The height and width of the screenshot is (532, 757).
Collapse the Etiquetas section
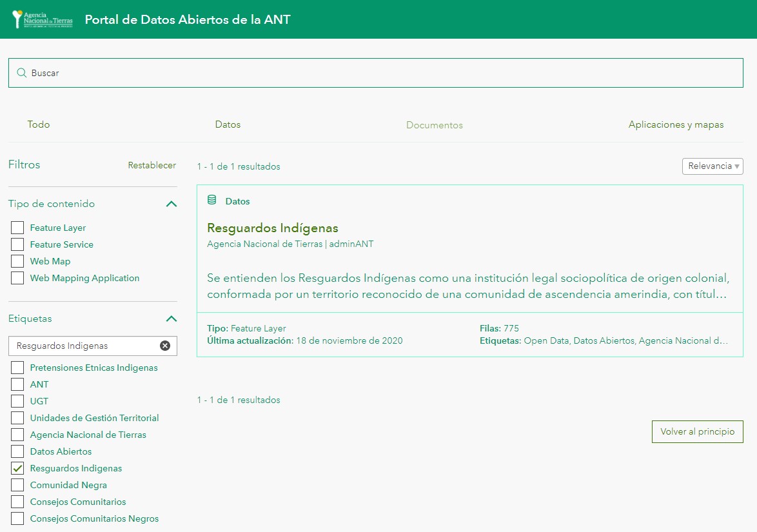(x=172, y=319)
